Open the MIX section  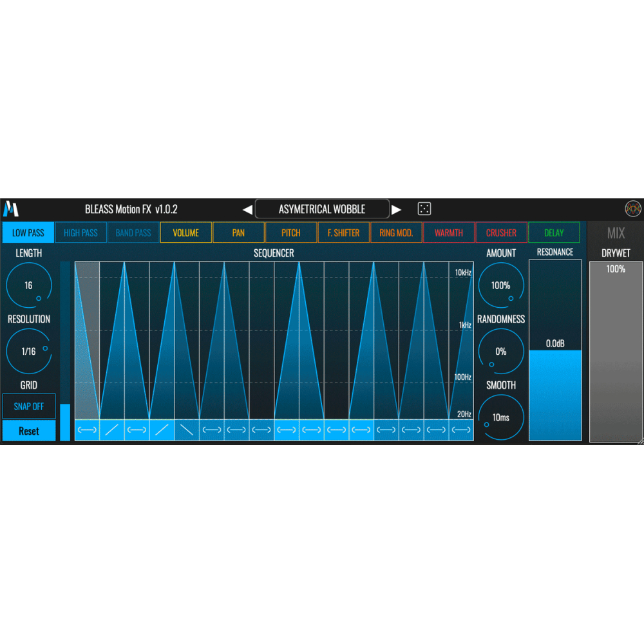point(616,233)
